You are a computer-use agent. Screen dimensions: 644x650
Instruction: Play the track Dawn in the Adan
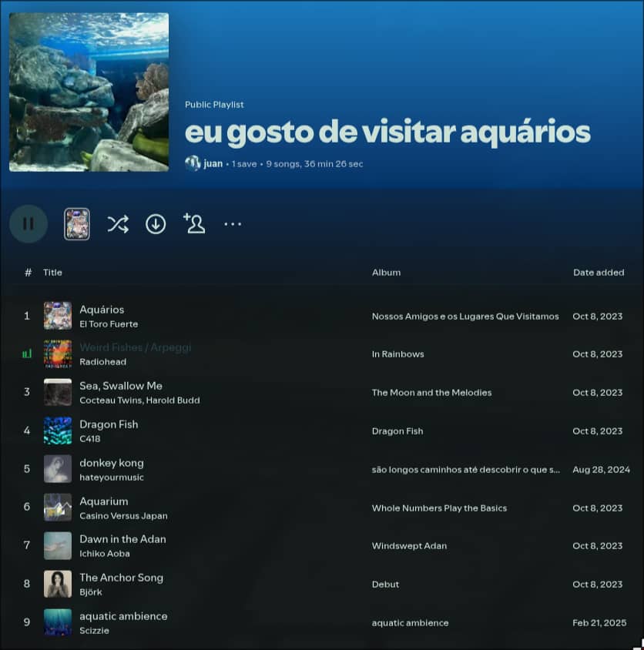122,539
